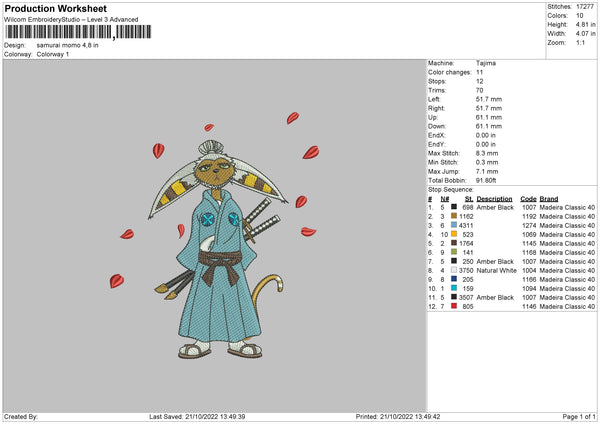Click code 1192 in stop 2

(x=529, y=216)
